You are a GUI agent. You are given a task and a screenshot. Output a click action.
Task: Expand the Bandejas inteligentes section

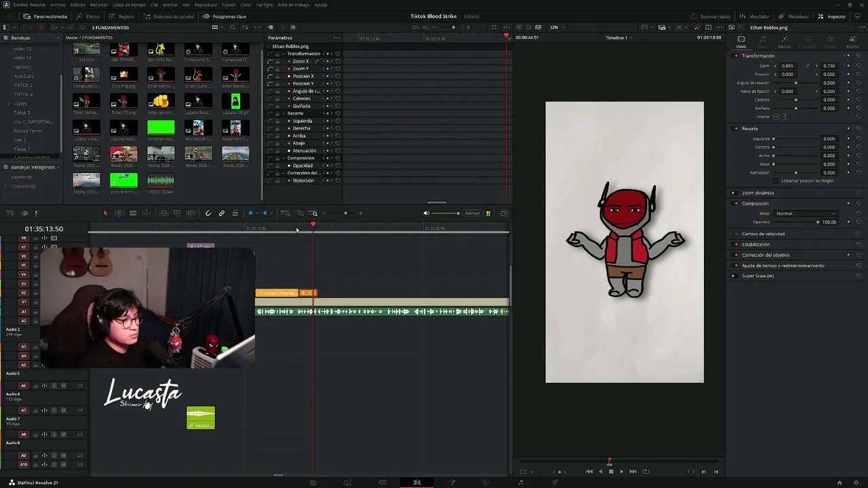[33, 167]
